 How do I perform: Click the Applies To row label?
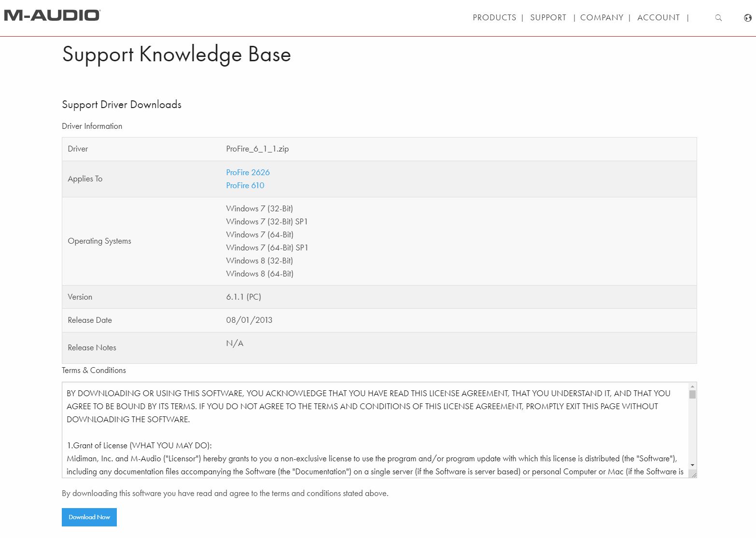coord(85,179)
